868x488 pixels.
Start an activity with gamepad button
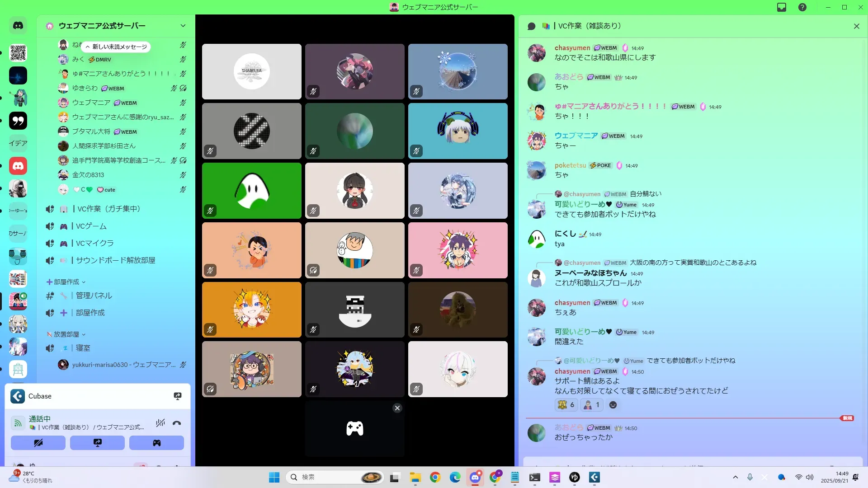[156, 443]
